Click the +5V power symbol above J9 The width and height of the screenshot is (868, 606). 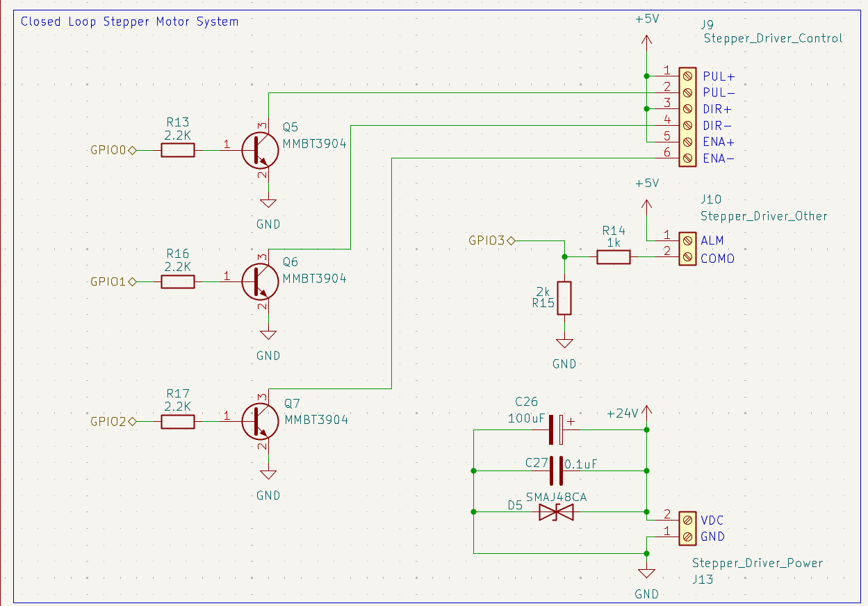[646, 42]
